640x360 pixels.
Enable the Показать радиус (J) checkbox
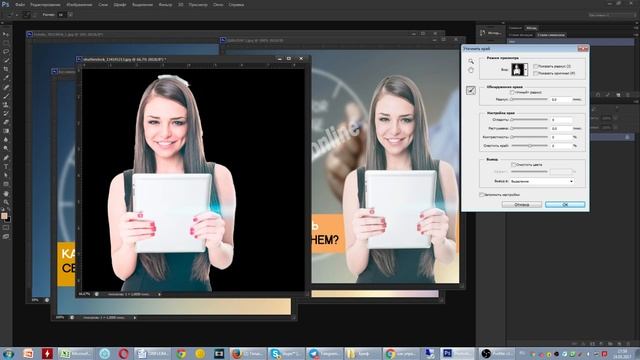coord(536,66)
